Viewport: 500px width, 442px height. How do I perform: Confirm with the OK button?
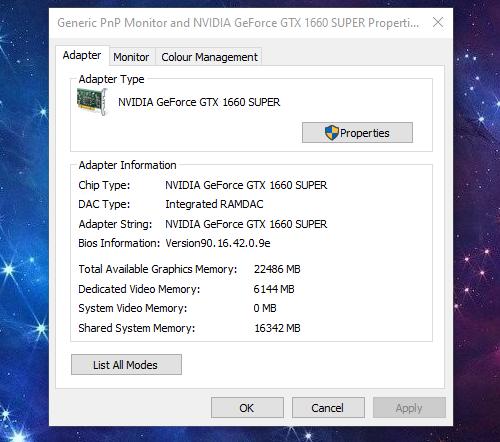coord(247,408)
